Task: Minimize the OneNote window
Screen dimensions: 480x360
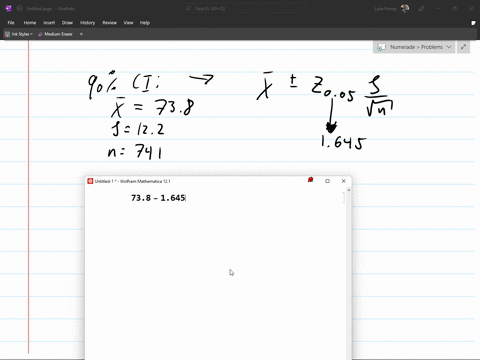Action: tap(438, 8)
